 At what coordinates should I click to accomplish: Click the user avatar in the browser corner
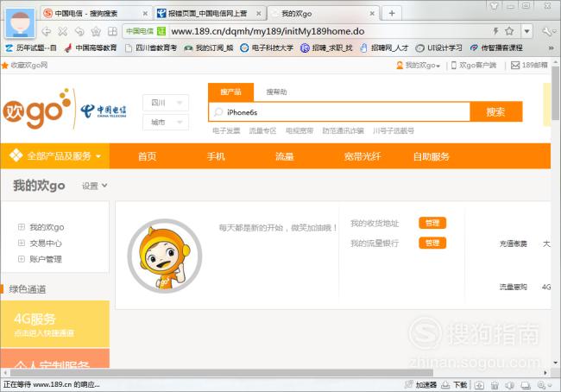[21, 23]
